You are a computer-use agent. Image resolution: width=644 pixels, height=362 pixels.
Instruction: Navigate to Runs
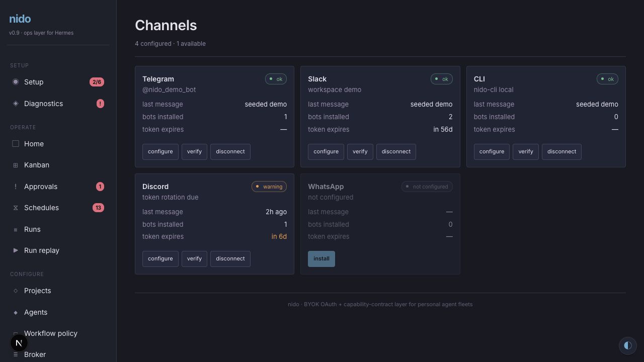[58, 229]
